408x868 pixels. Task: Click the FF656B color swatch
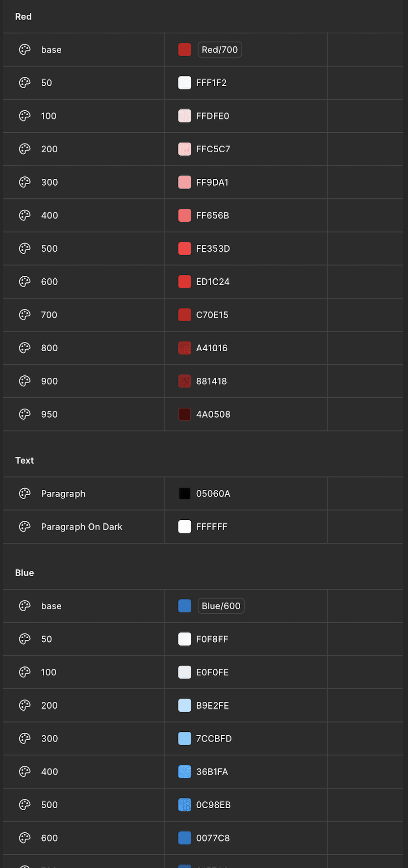coord(184,215)
